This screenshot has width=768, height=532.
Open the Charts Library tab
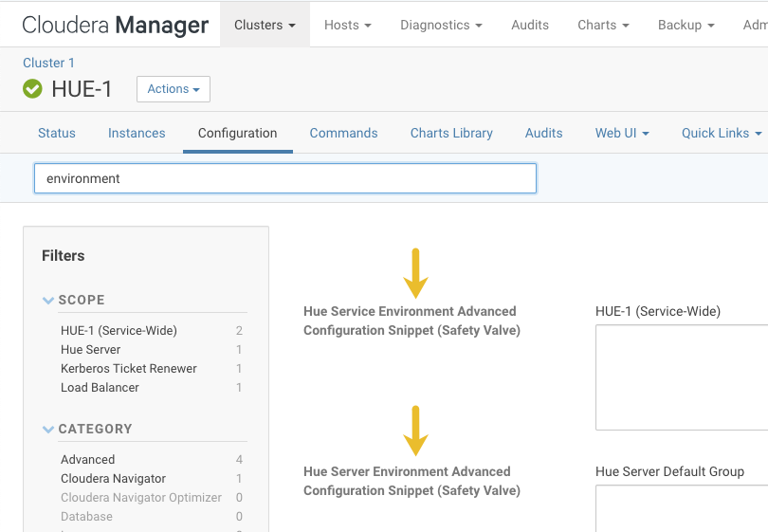click(x=451, y=133)
